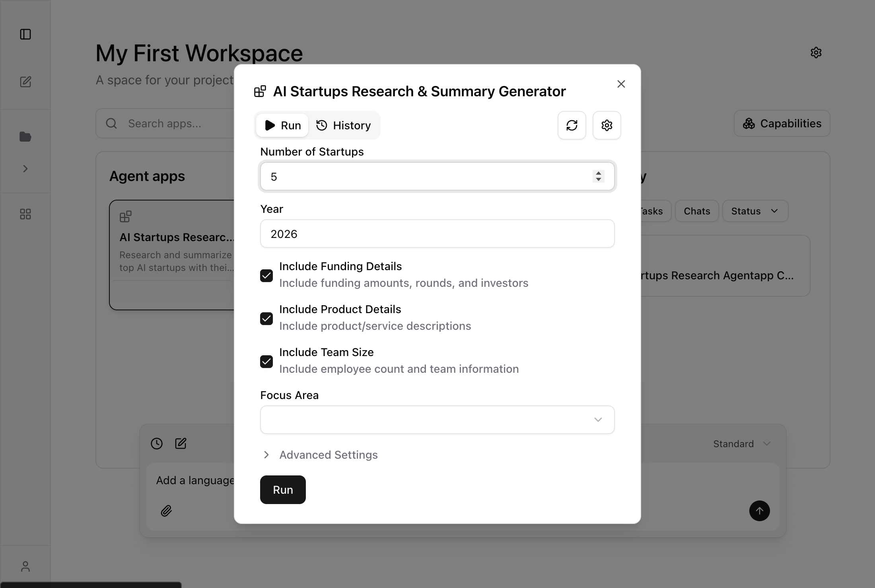The image size is (875, 588).
Task: Toggle the sidebar panel icon
Action: pos(25,35)
